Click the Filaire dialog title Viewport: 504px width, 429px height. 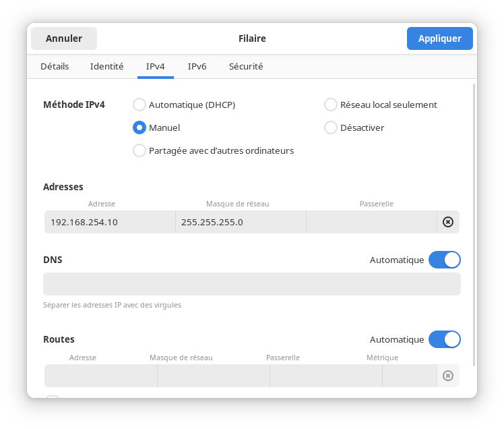tap(252, 38)
